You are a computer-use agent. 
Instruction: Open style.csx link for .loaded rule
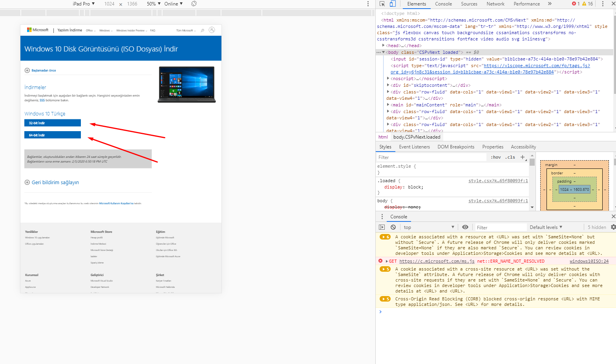[498, 181]
